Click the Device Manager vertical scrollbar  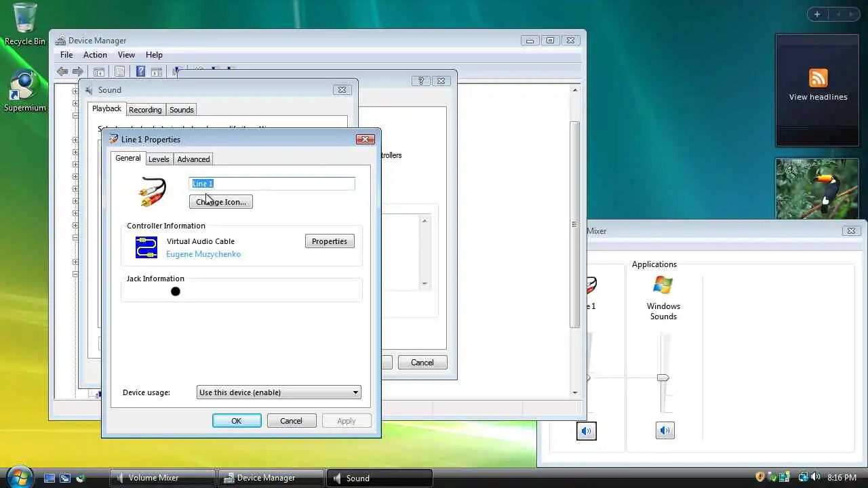pyautogui.click(x=575, y=226)
